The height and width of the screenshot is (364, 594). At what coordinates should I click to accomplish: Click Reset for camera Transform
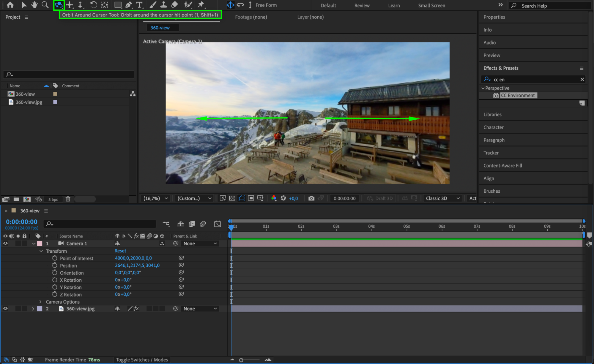(120, 251)
